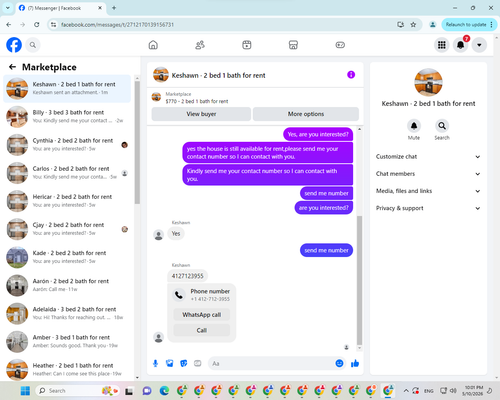Open the Windows Start menu
500x400 pixels.
pyautogui.click(x=25, y=391)
